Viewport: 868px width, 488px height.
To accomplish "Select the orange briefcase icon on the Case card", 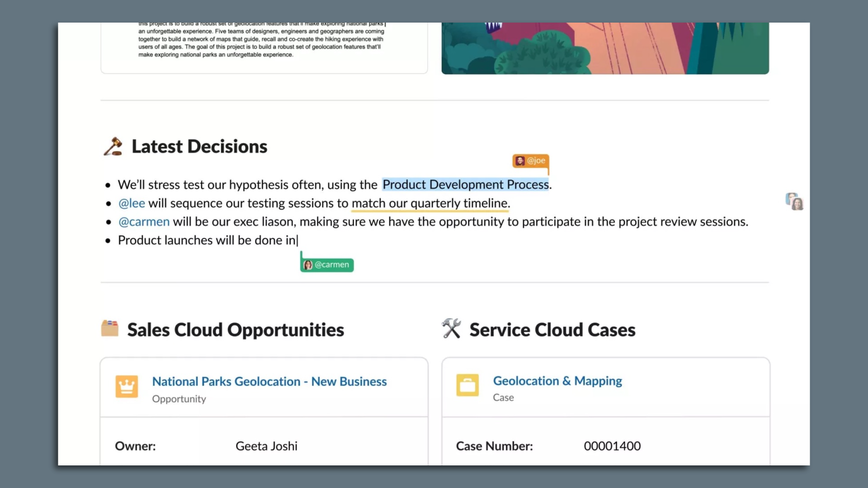I will pyautogui.click(x=468, y=385).
